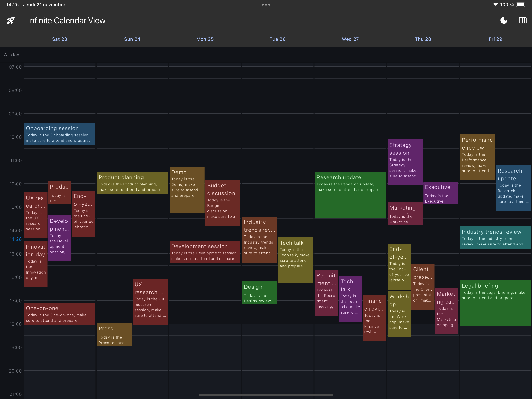
Task: Click the horizontal scrollbar at the bottom
Action: coord(266,395)
